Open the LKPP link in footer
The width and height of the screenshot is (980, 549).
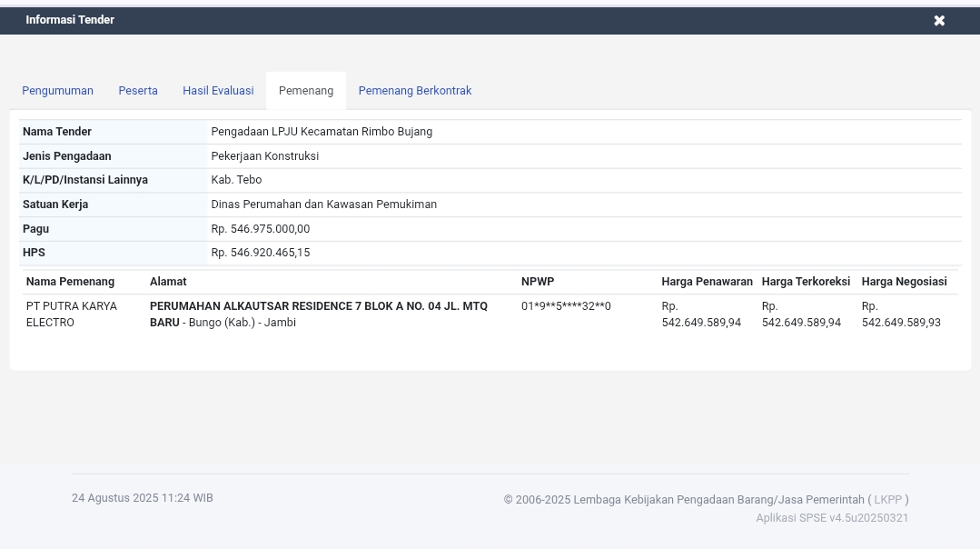click(x=887, y=499)
